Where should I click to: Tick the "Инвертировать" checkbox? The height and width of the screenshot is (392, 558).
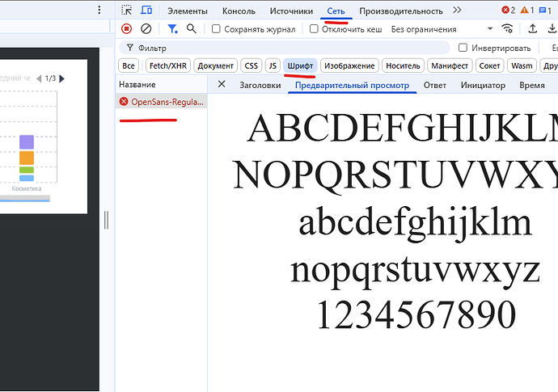point(463,48)
